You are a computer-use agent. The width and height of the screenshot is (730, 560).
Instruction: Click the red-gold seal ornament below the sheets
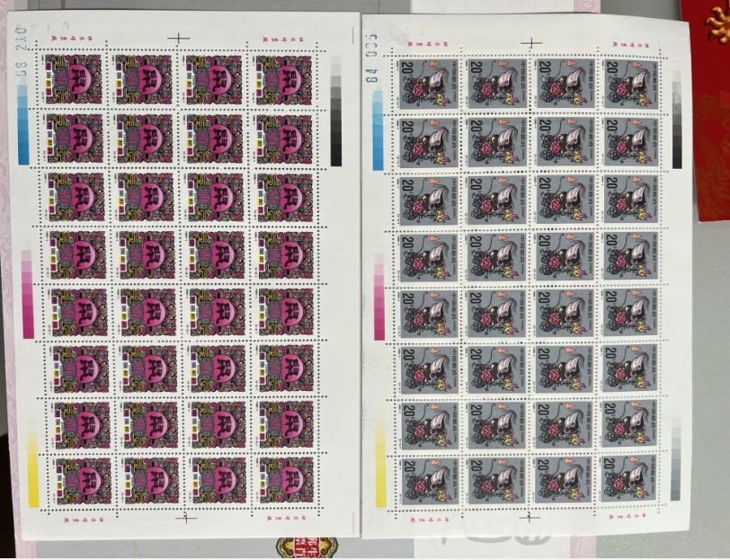point(307,548)
